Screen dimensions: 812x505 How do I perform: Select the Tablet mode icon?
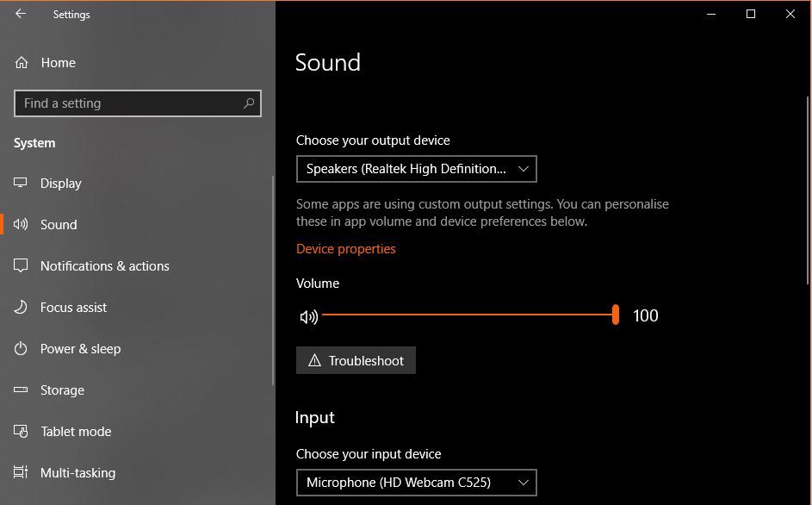coord(21,431)
